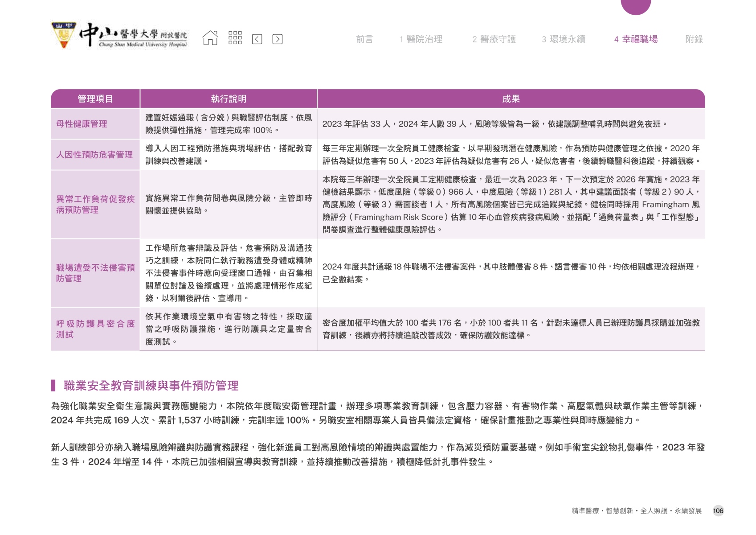Click the 呼吸防護具密合度測試 row label
Screen dimensions: 756x535
95,329
